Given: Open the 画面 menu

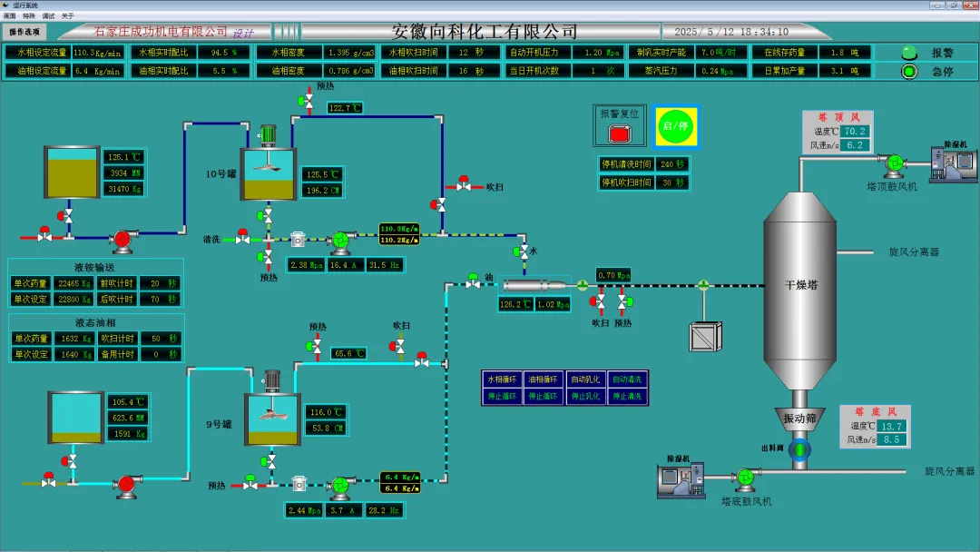Looking at the screenshot, I should click(x=9, y=15).
